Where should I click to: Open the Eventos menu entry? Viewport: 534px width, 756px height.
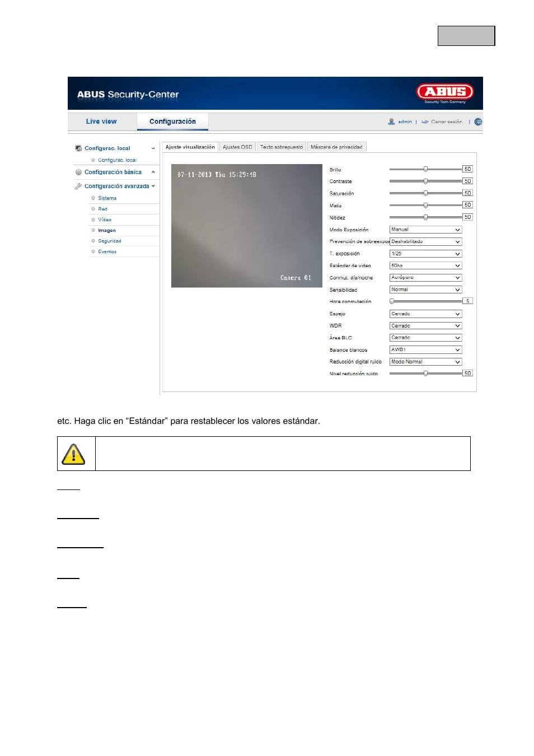click(x=107, y=252)
